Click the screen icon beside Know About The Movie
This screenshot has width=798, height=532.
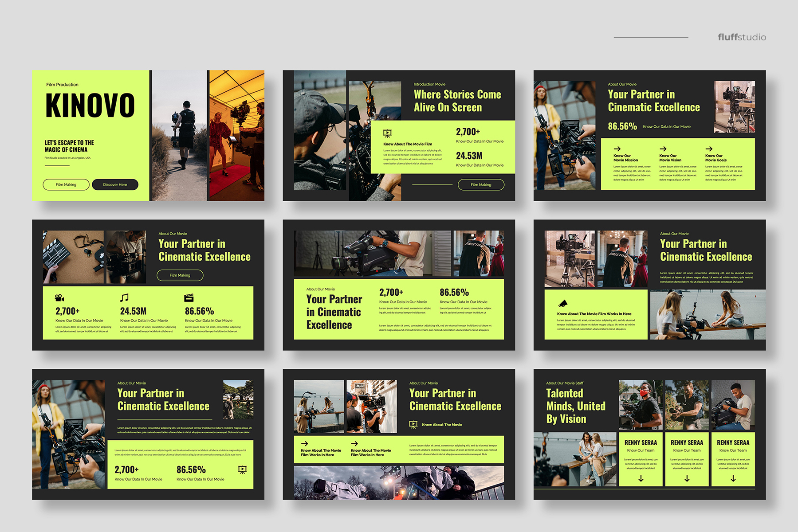[413, 425]
